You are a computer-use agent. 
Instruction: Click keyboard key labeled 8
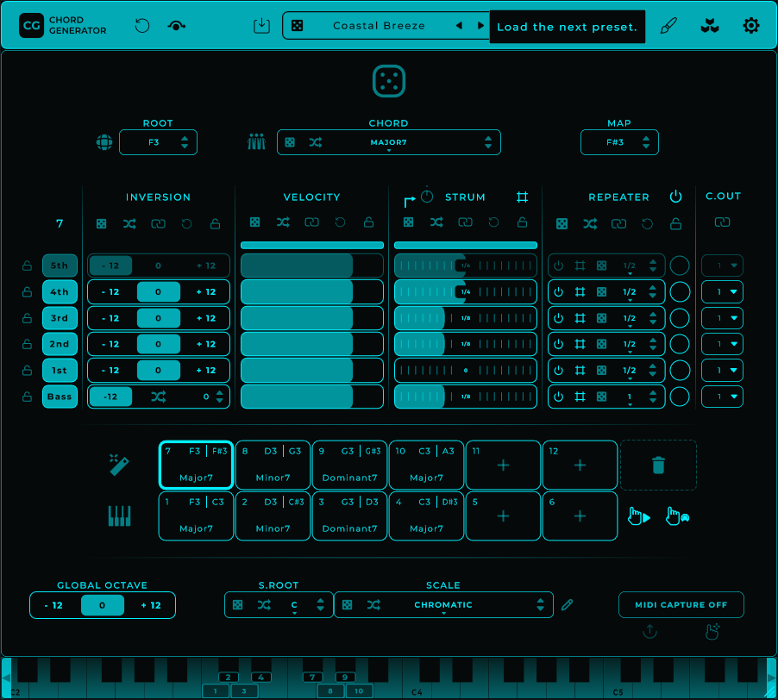pos(330,691)
